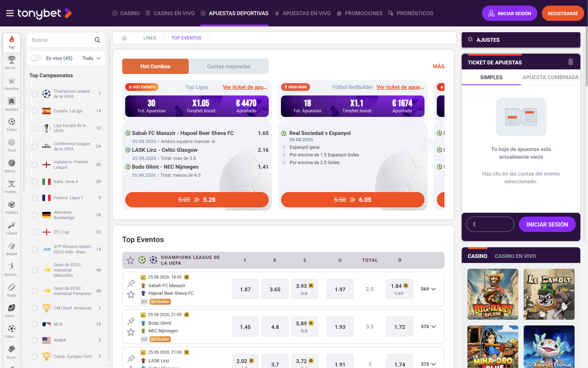Check Champions League de la UEFA filter
Image resolution: width=588 pixels, height=368 pixels.
pyautogui.click(x=34, y=94)
